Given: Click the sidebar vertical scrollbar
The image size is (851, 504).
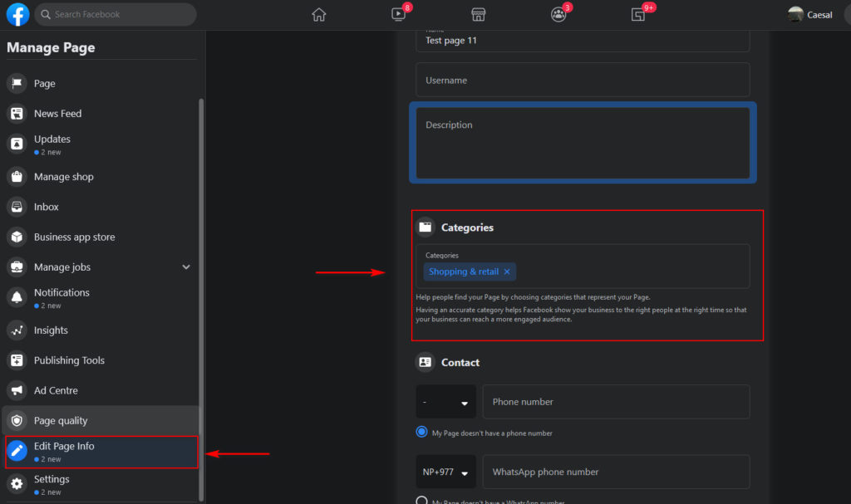Looking at the screenshot, I should [201, 300].
